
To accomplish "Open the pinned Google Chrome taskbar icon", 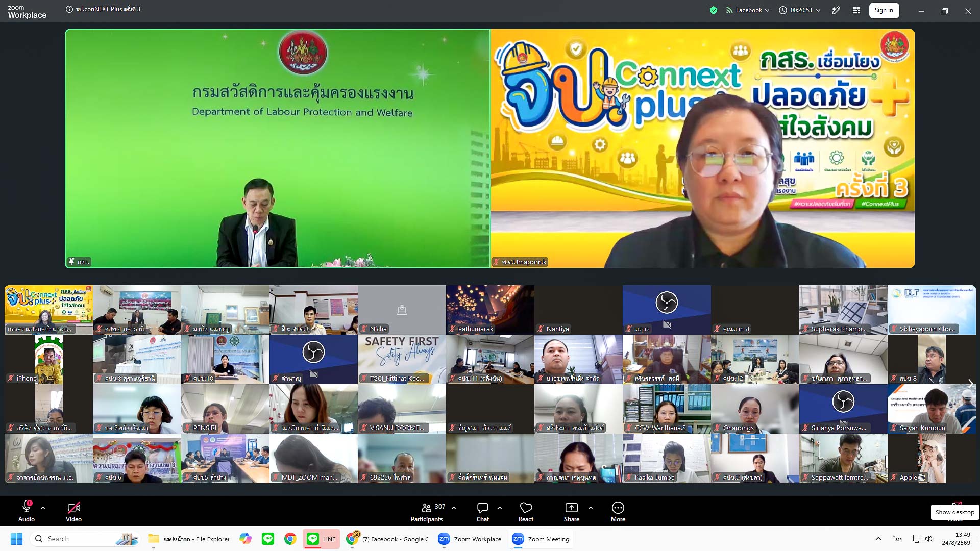I will (290, 539).
